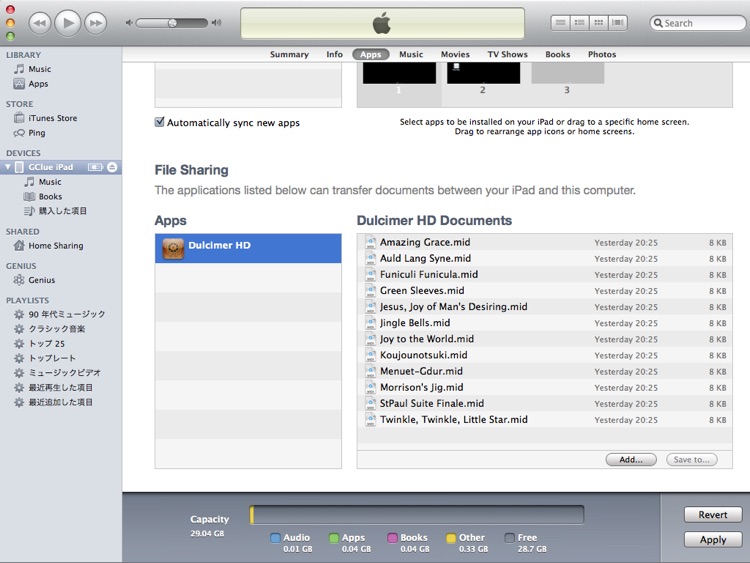The width and height of the screenshot is (750, 563).
Task: Open Genius in the sidebar
Action: tap(61, 280)
